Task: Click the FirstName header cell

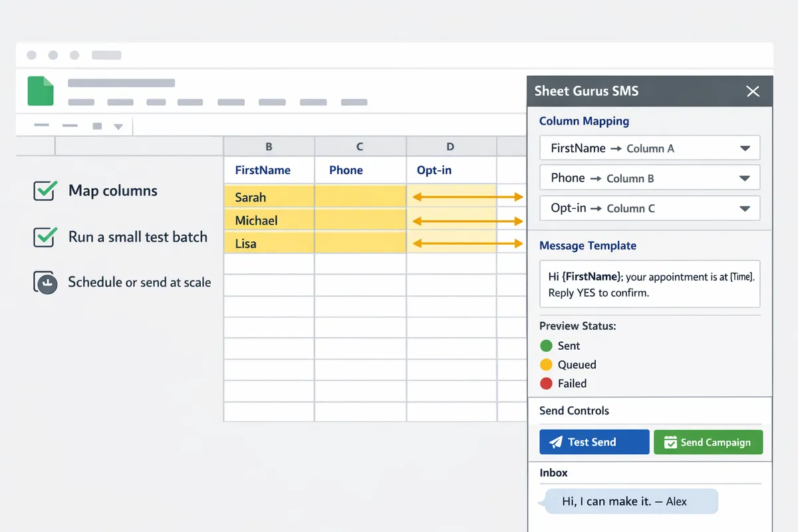Action: [x=269, y=170]
